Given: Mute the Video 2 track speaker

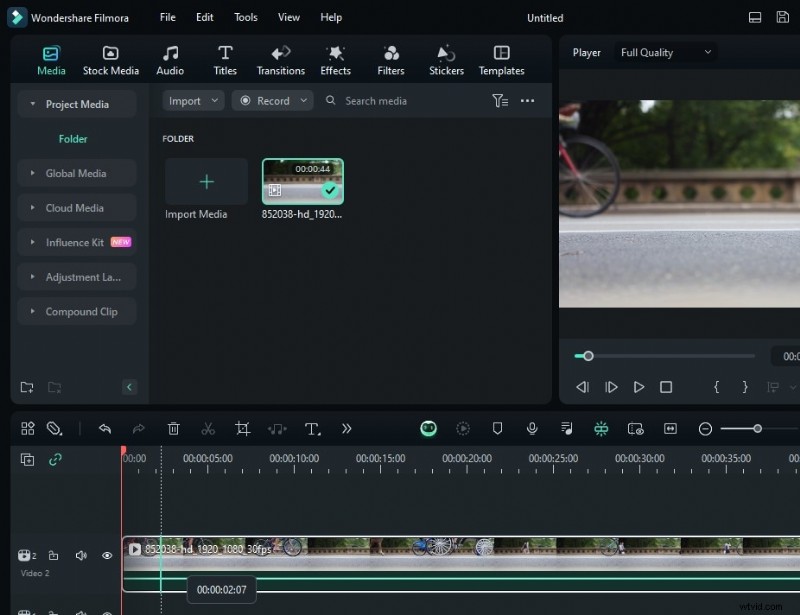Looking at the screenshot, I should (x=80, y=555).
